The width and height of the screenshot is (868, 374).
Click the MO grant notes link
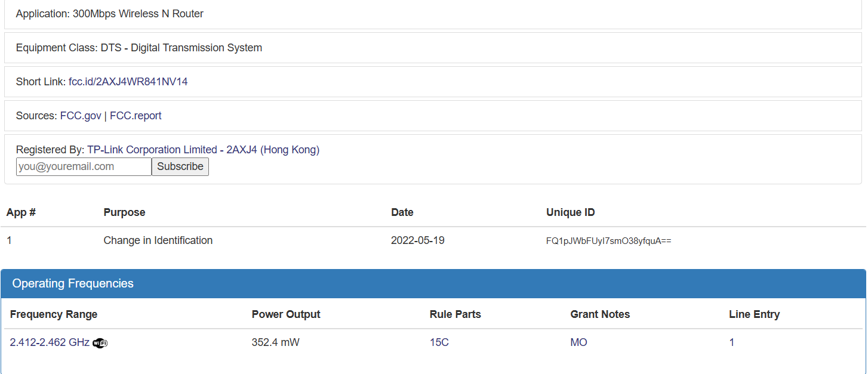(x=578, y=342)
